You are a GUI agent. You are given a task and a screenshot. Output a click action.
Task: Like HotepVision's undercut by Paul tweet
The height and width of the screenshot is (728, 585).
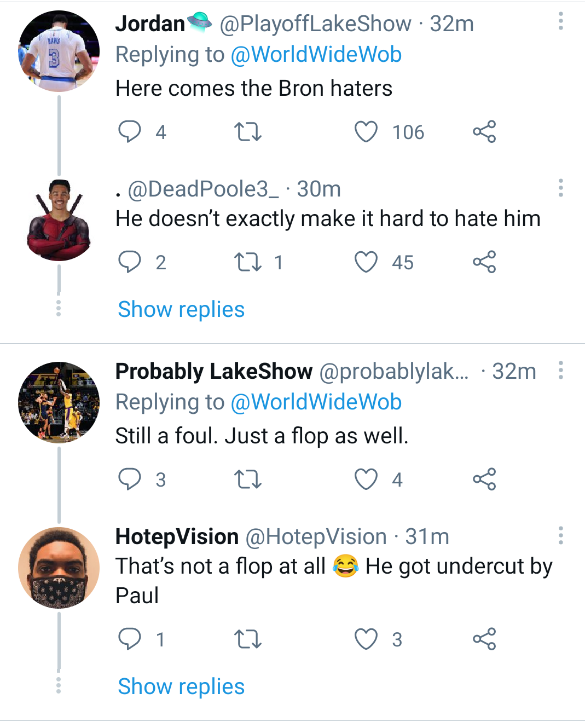tap(366, 639)
